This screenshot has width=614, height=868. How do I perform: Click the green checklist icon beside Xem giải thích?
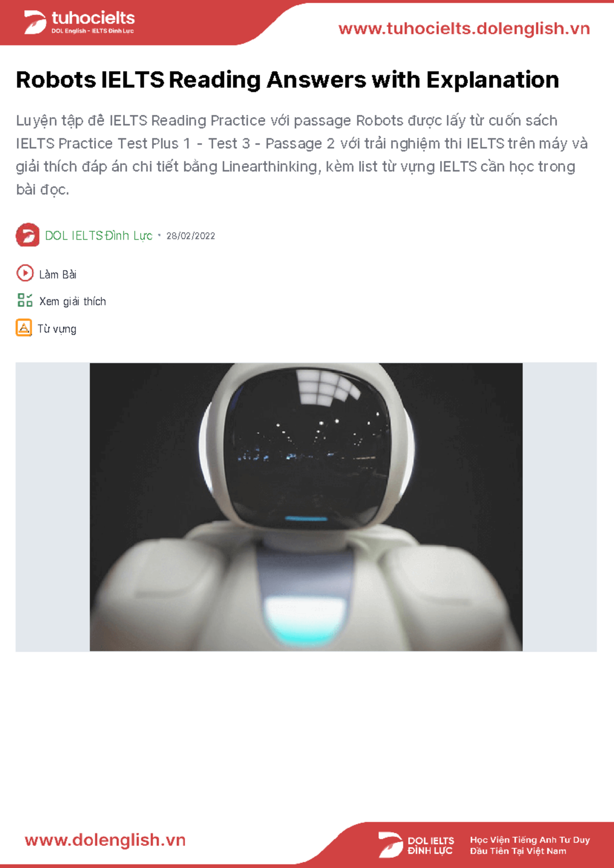click(25, 300)
